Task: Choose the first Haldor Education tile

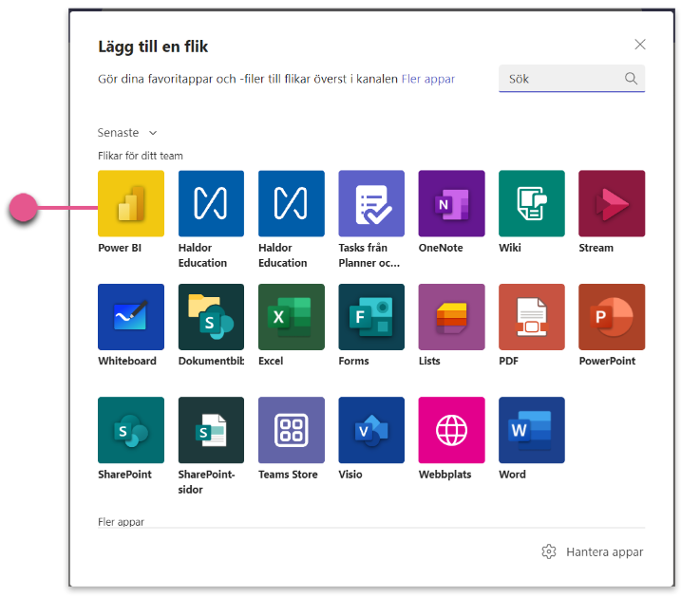Action: pos(211,203)
